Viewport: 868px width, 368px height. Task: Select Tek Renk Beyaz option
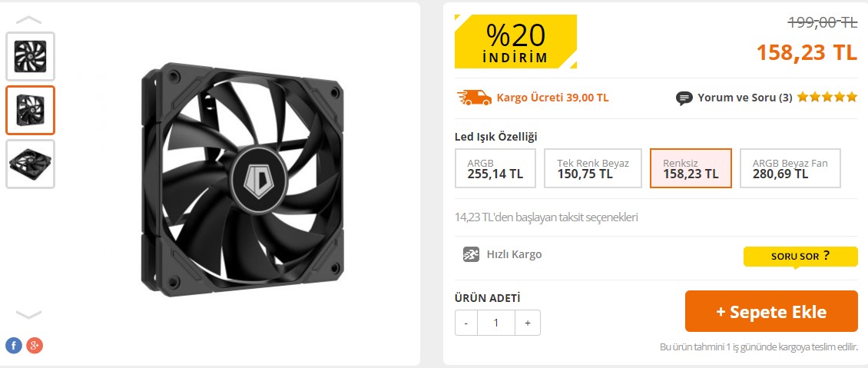point(592,168)
